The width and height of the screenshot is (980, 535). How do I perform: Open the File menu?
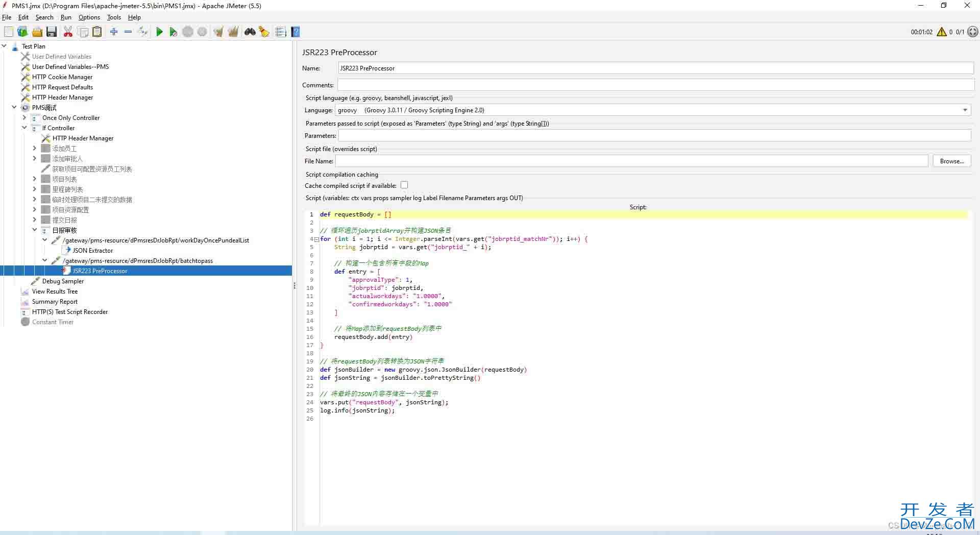pos(7,17)
